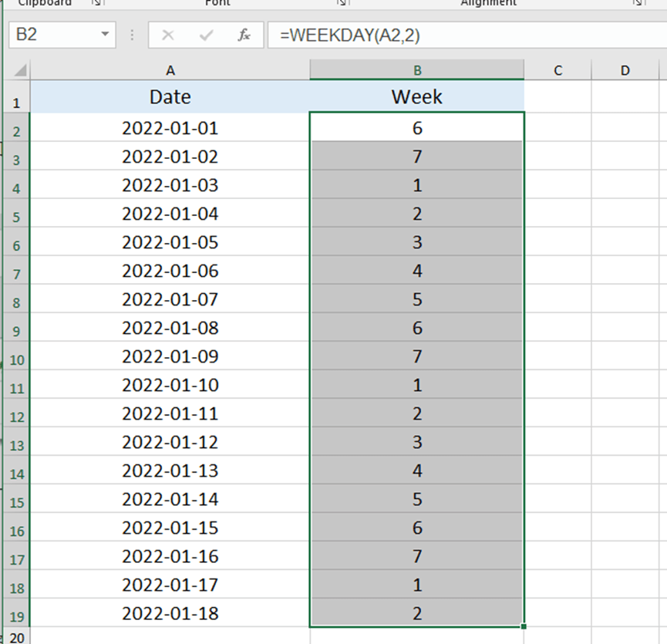The image size is (667, 644).
Task: Click Week value next to 2022-01-13
Action: [x=417, y=470]
